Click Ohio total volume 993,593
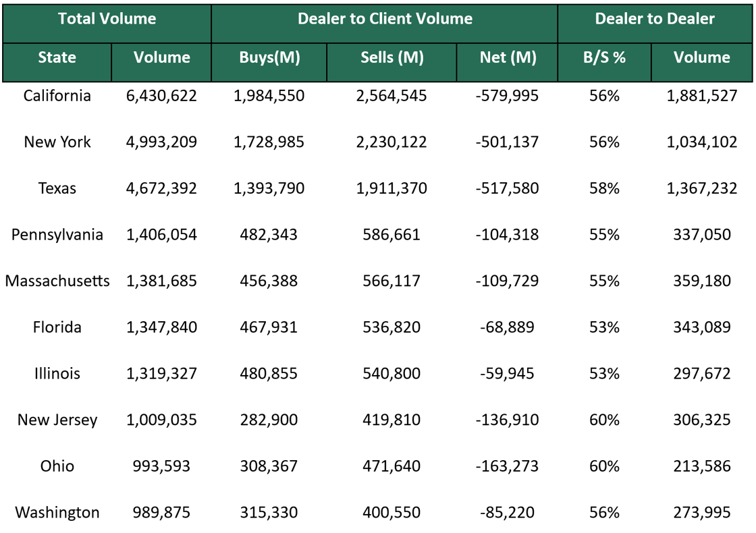 (161, 466)
